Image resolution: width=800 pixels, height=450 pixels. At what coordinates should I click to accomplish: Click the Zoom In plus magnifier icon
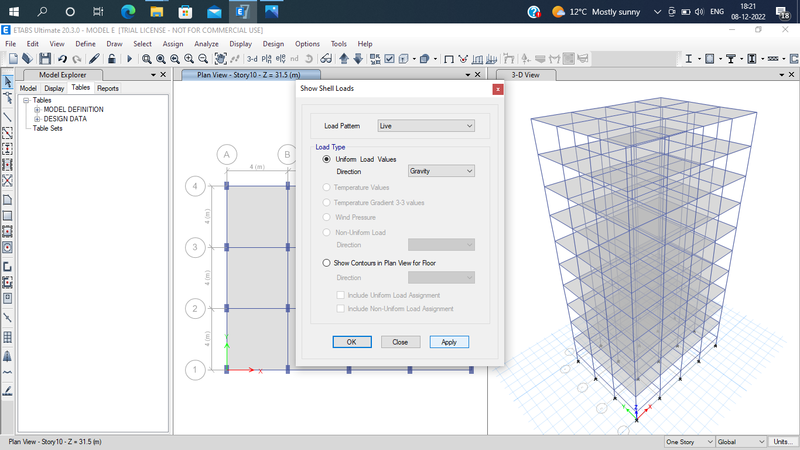coord(189,59)
